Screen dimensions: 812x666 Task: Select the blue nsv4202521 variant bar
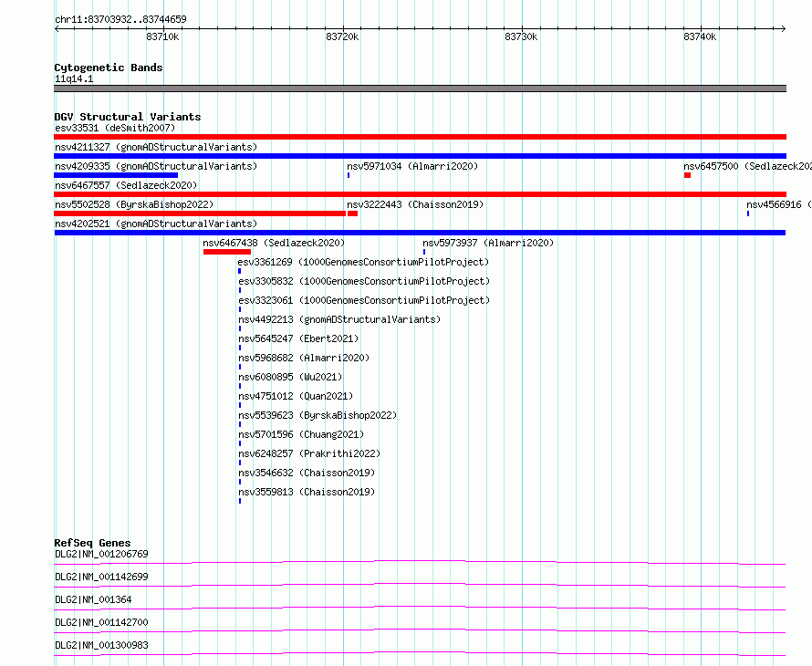coord(420,233)
